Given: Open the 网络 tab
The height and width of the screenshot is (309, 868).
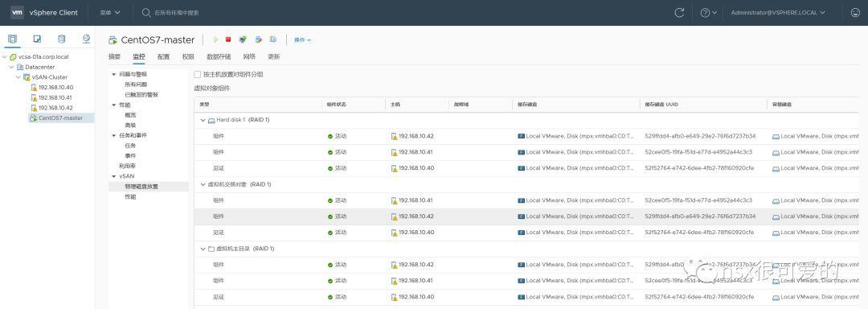Looking at the screenshot, I should point(249,56).
